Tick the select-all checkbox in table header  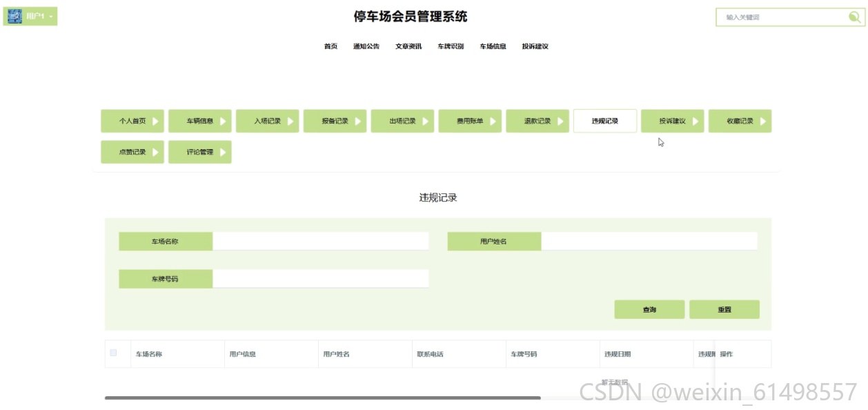coord(114,353)
